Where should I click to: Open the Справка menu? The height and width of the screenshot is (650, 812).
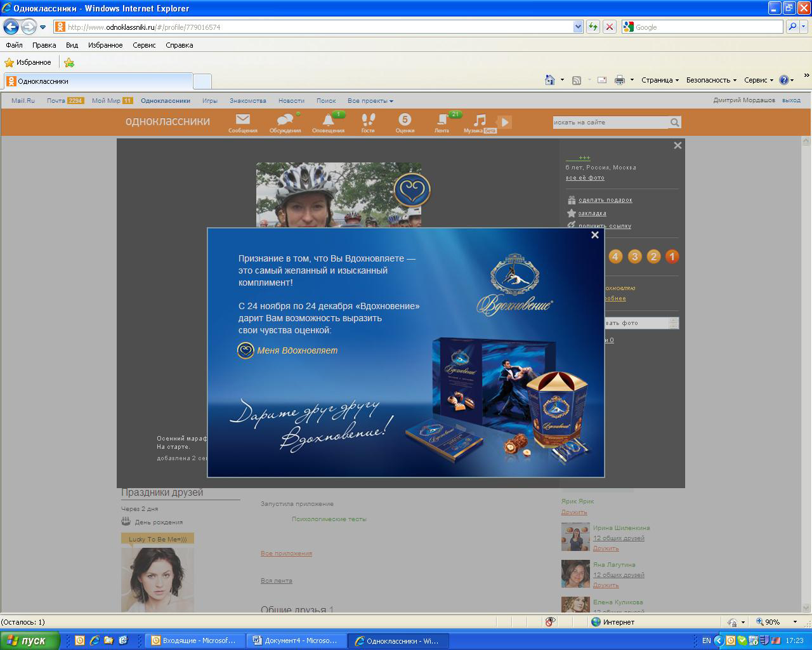(x=179, y=45)
